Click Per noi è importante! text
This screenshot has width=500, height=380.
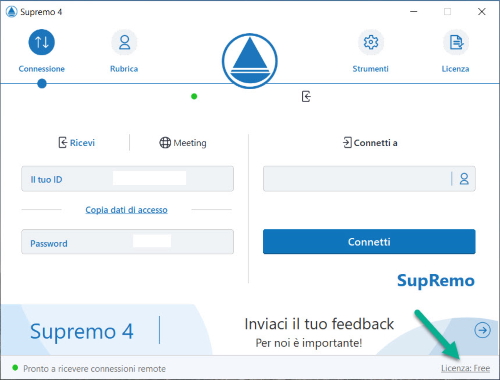click(309, 343)
